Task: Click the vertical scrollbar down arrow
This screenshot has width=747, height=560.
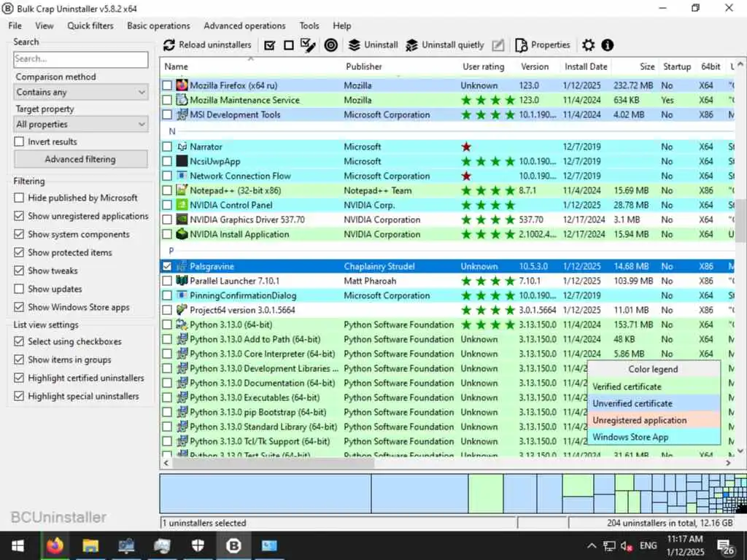Action: (x=740, y=451)
